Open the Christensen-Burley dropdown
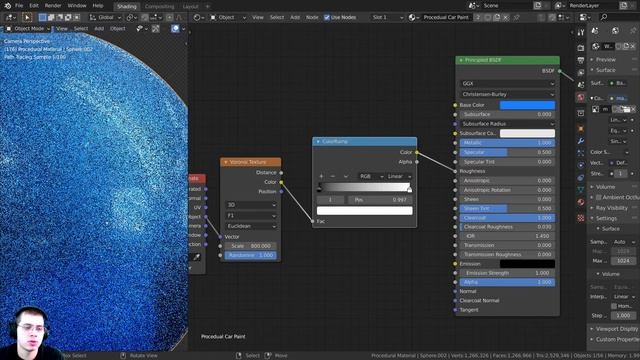The width and height of the screenshot is (640, 360). point(507,94)
